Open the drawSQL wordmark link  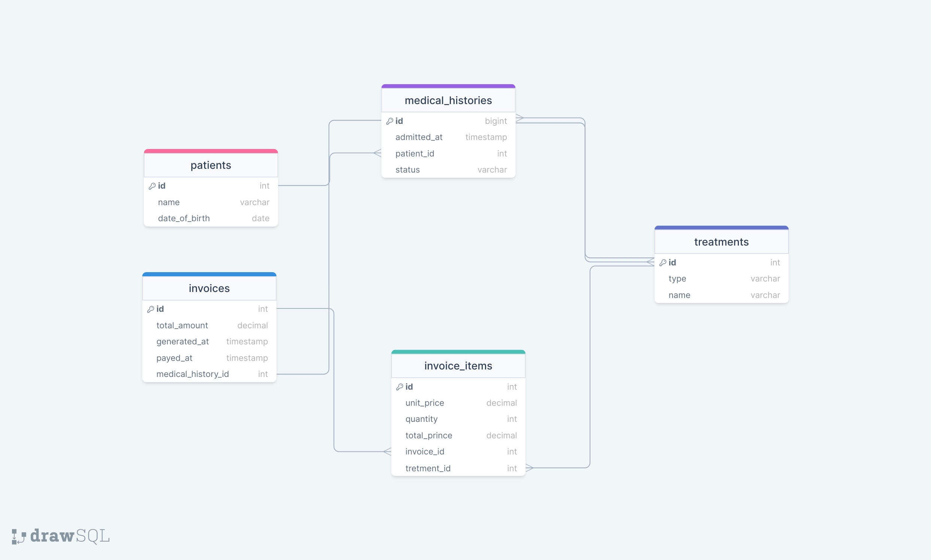click(x=70, y=536)
